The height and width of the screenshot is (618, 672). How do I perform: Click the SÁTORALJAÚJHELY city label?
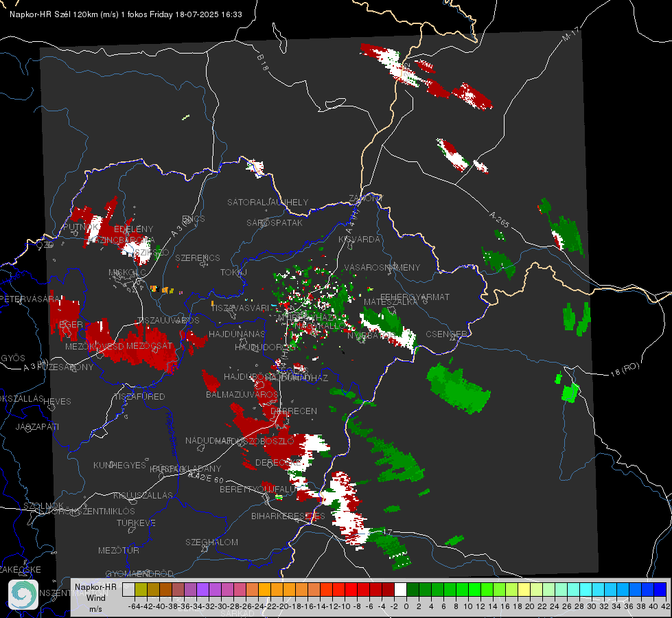[x=268, y=202]
